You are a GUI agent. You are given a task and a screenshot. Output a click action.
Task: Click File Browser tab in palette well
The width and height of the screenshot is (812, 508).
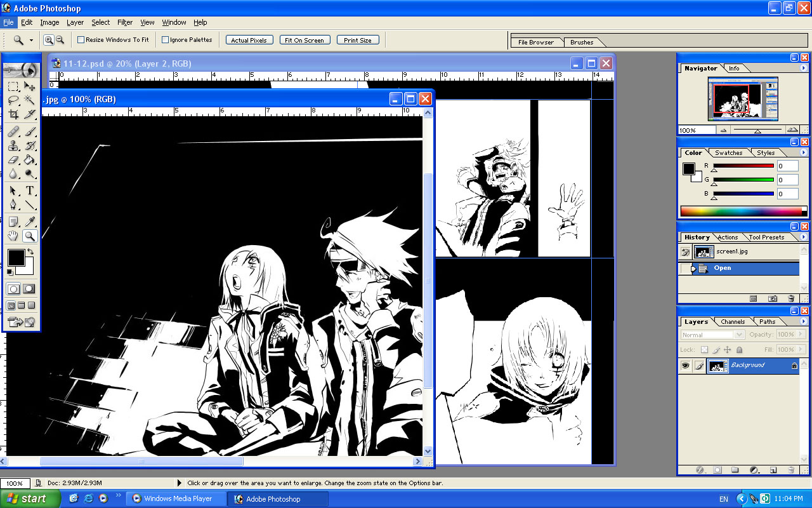[536, 43]
